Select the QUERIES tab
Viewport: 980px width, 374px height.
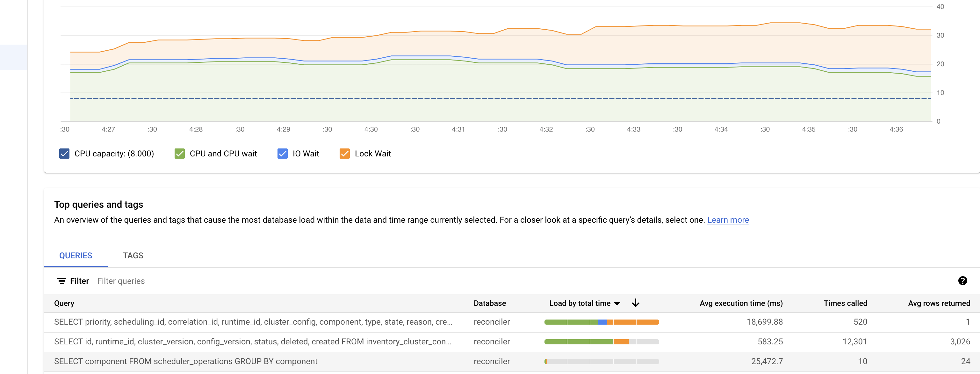click(x=76, y=255)
